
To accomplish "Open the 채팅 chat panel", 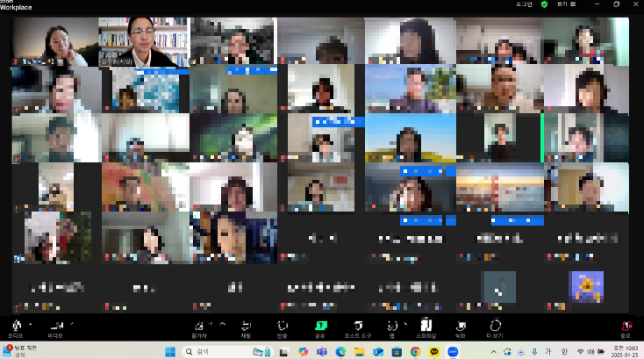I will [x=246, y=328].
